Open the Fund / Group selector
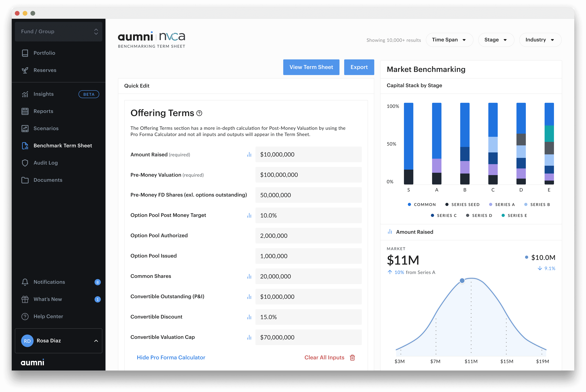This screenshot has height=392, width=586. (58, 32)
